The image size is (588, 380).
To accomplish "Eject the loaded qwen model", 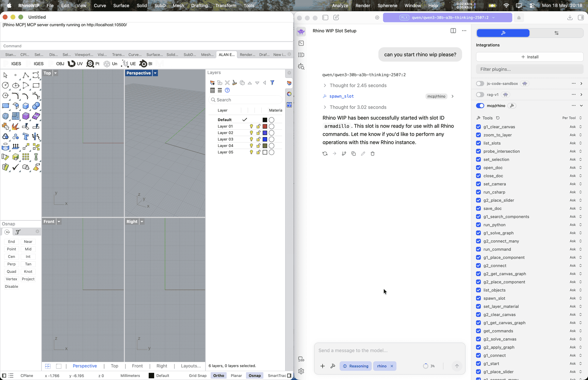I will (x=519, y=18).
